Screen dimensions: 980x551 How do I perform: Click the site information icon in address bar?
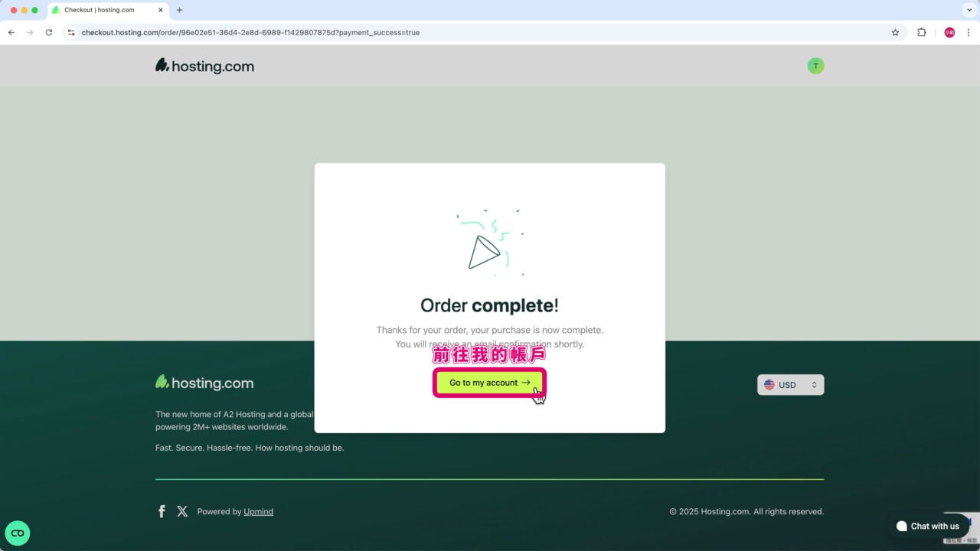[70, 32]
